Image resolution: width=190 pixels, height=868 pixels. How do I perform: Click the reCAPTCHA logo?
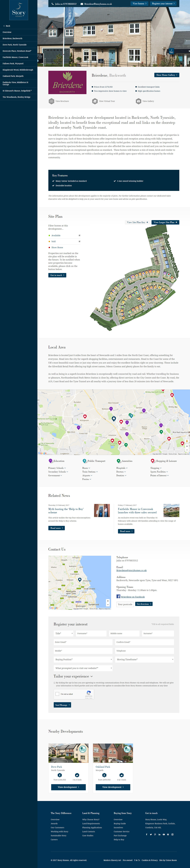click(x=89, y=693)
